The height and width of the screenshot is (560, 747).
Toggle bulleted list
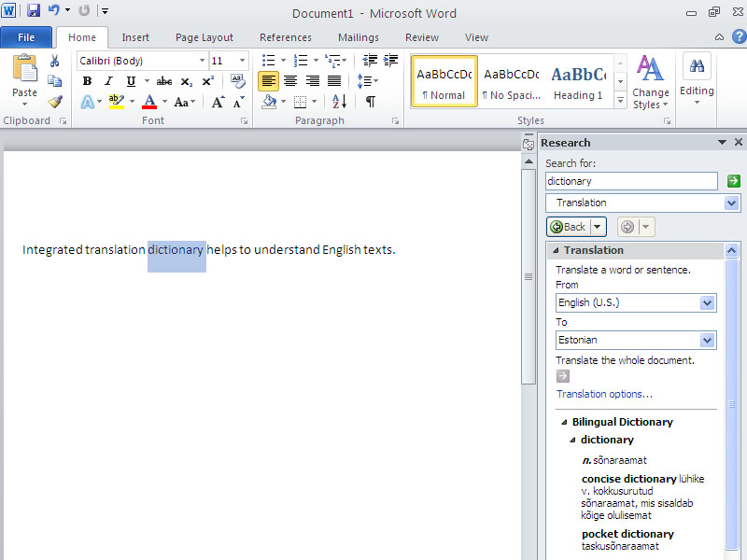point(269,61)
